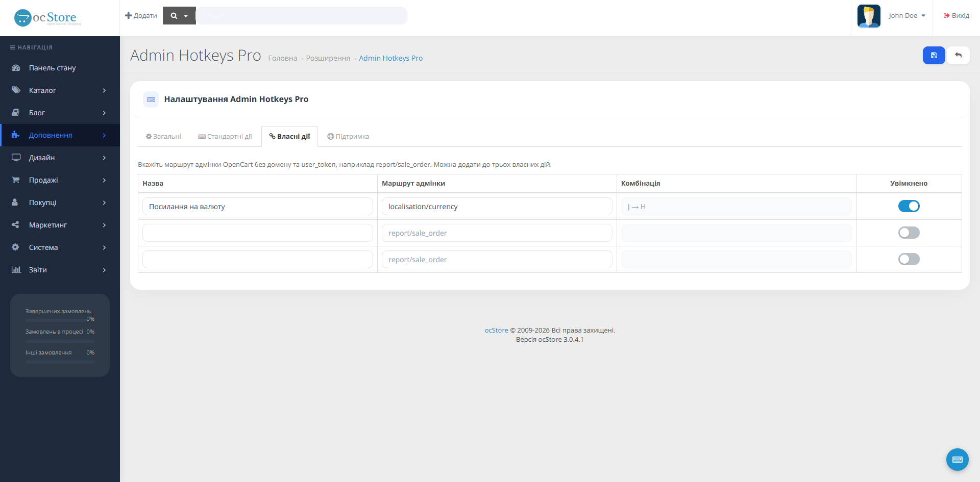Click the back arrow return button
The height and width of the screenshot is (482, 980).
point(958,56)
